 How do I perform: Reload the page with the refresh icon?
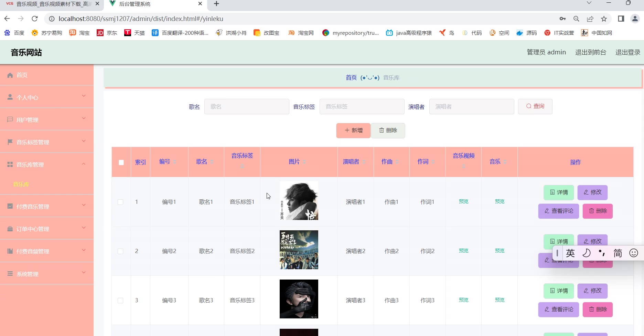click(x=34, y=19)
